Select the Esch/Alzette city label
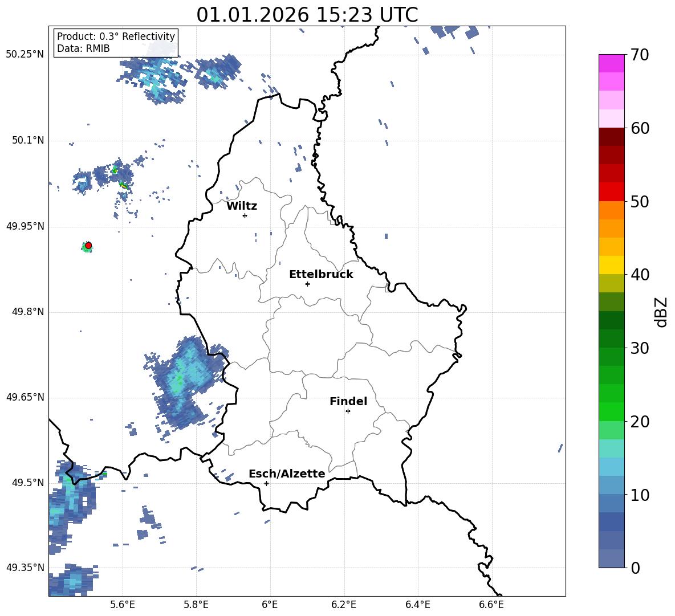675x616 pixels. click(x=287, y=474)
